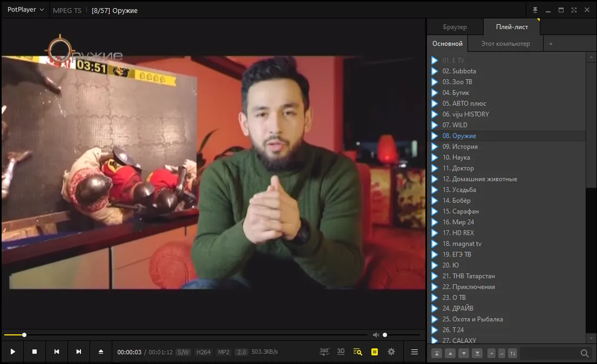Click the 2.0 audio channel indicator
This screenshot has width=597, height=364.
(x=241, y=352)
